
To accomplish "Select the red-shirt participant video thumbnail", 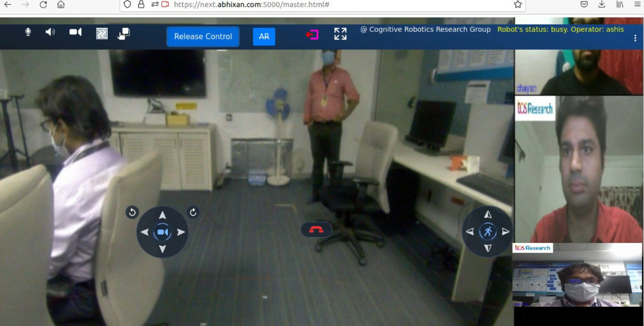I will [578, 169].
